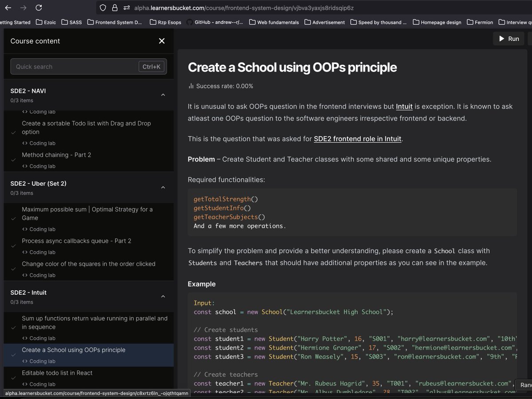Open Process async callbacks queue lesson

coord(77,241)
